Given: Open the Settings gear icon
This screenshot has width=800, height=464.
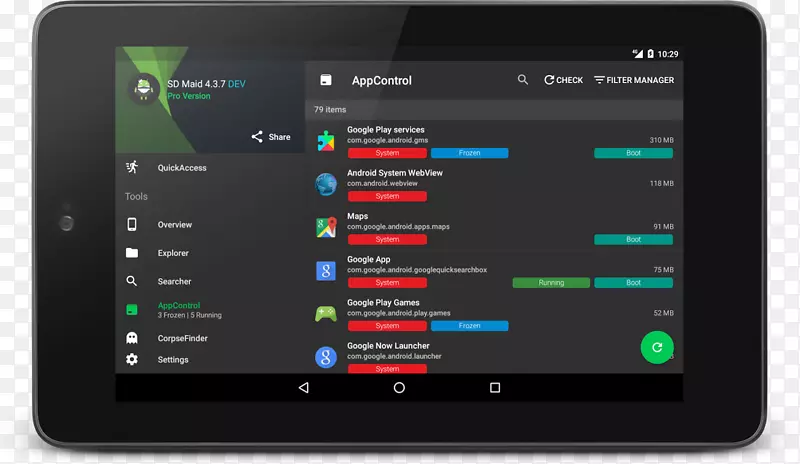Looking at the screenshot, I should pos(132,359).
